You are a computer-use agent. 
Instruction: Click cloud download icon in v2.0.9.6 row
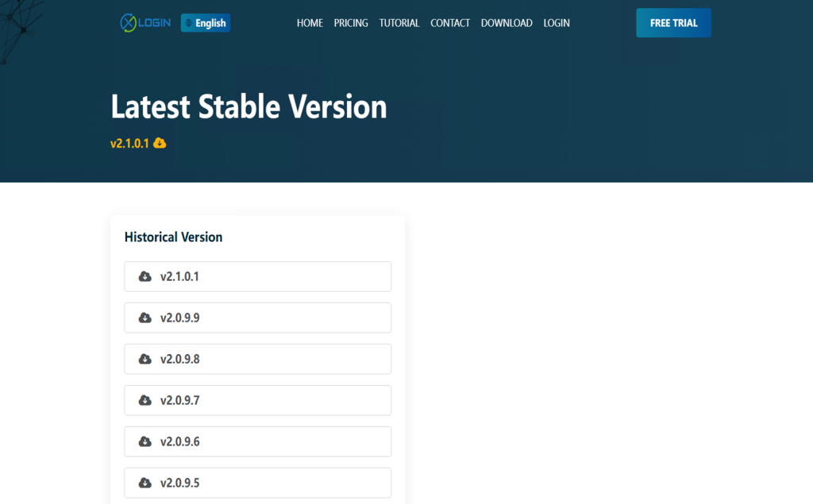[x=144, y=441]
